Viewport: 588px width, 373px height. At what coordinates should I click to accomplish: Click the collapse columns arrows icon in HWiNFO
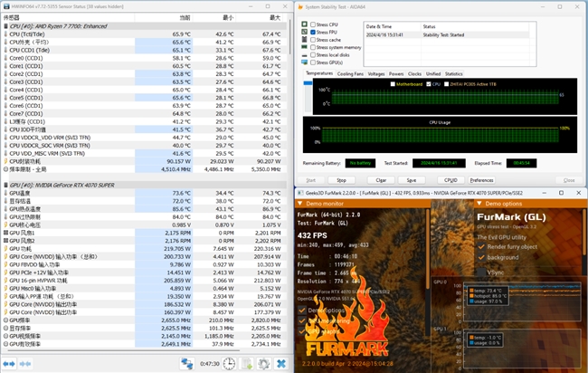(x=25, y=364)
